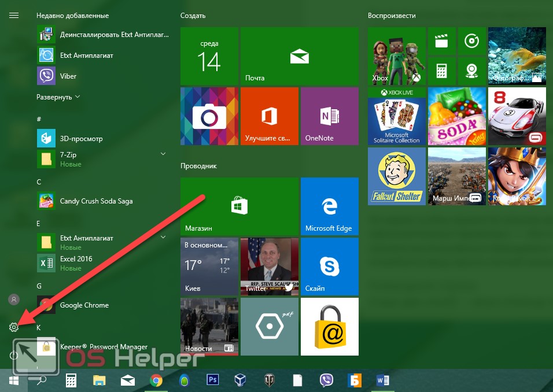The image size is (553, 392).
Task: Expand the 7-Zip folder chevron
Action: coord(163,154)
